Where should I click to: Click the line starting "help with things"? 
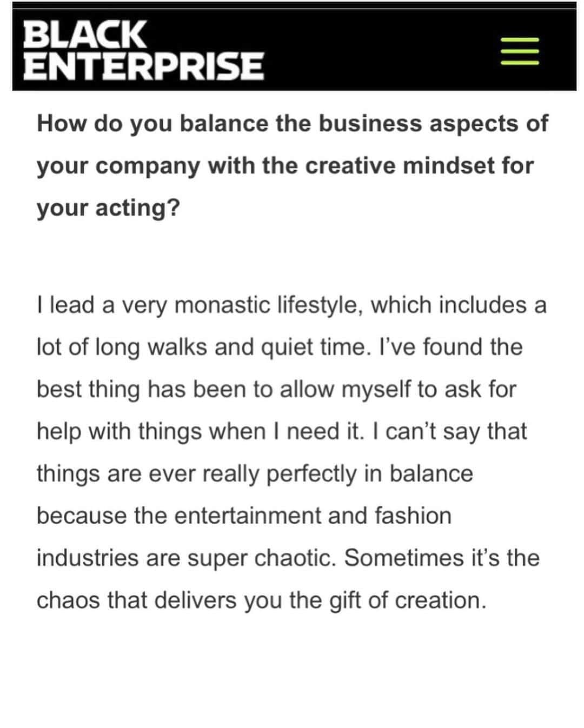tap(282, 432)
